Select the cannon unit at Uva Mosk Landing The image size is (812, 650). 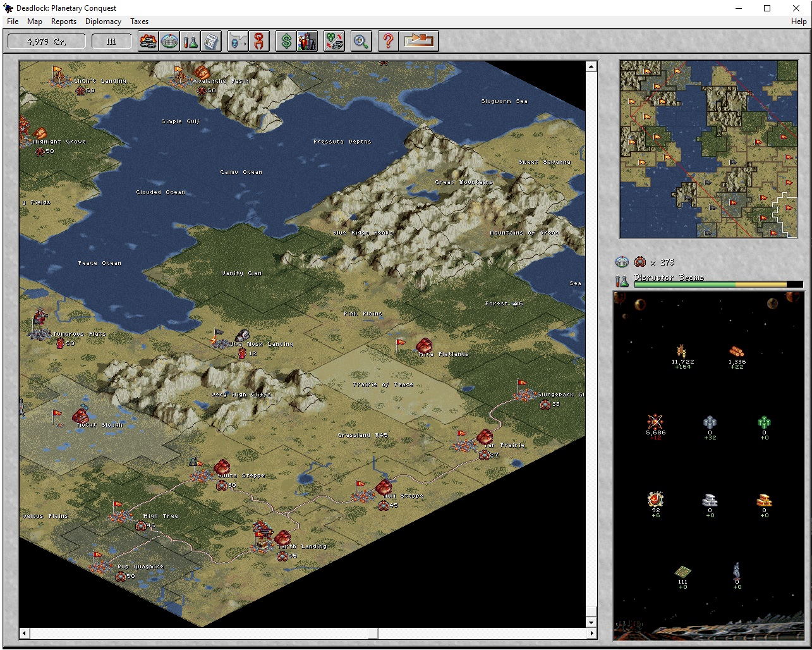click(241, 336)
